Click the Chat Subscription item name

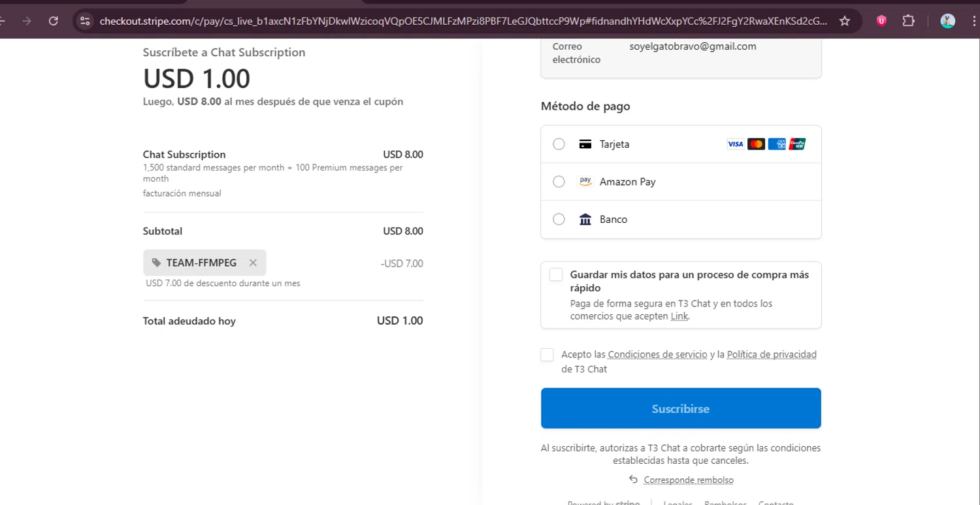pyautogui.click(x=184, y=155)
